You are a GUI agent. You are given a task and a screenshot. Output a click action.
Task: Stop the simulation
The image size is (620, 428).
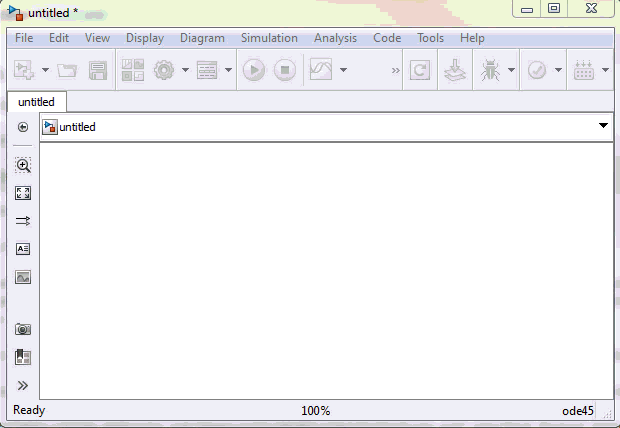point(285,70)
